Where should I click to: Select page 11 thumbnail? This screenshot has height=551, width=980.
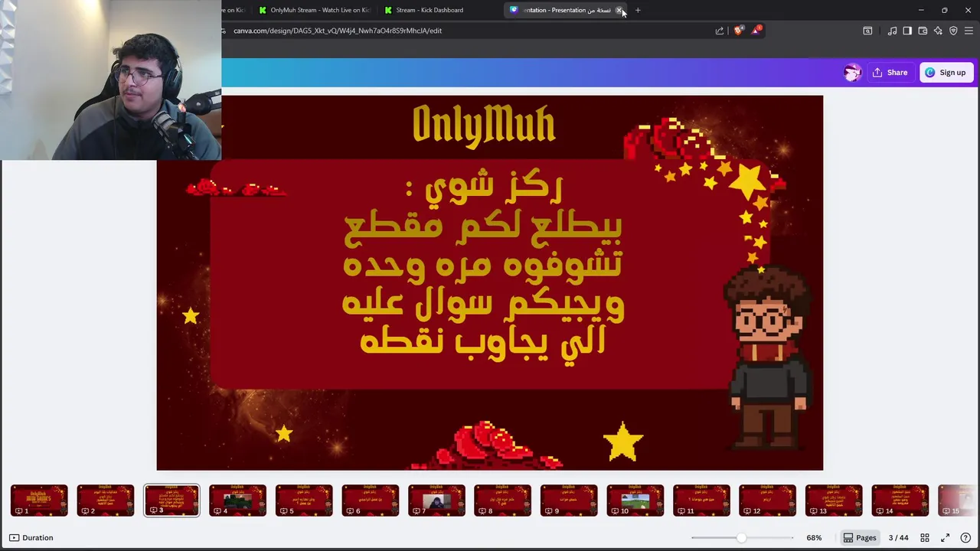(701, 500)
